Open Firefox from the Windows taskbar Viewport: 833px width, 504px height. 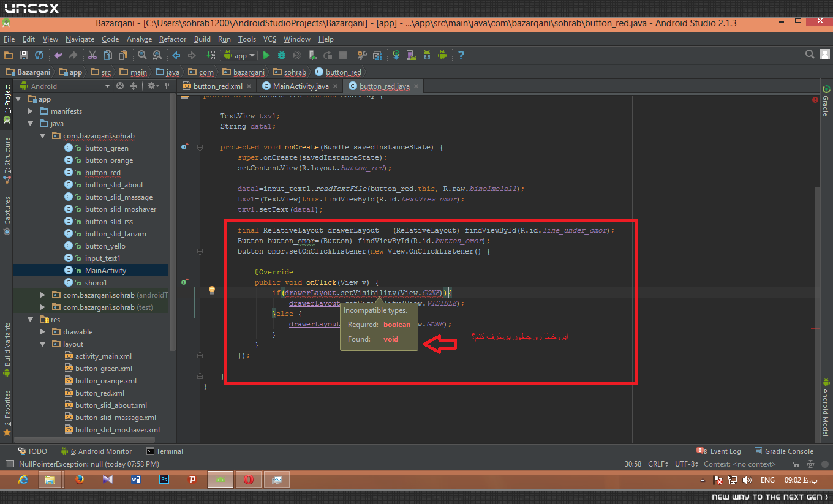tap(79, 480)
